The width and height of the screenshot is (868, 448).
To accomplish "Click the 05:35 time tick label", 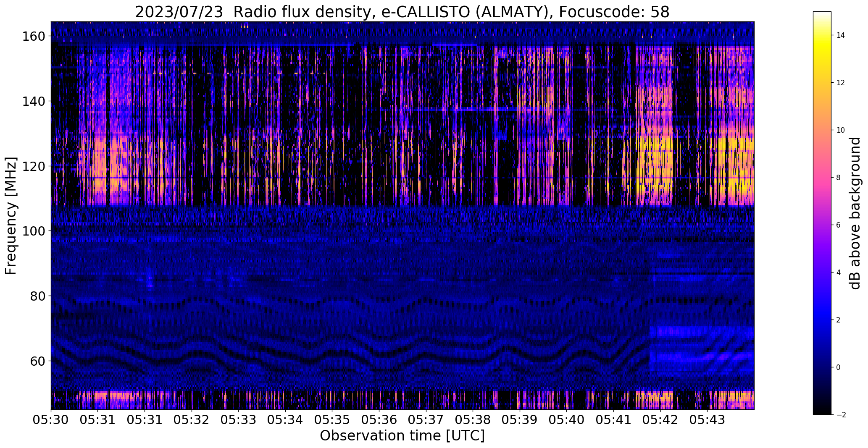I will click(332, 420).
